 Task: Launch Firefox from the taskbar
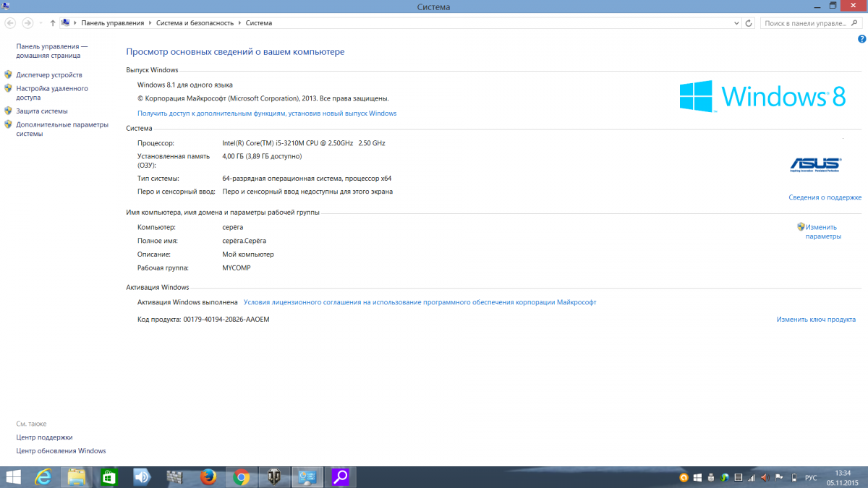(208, 477)
